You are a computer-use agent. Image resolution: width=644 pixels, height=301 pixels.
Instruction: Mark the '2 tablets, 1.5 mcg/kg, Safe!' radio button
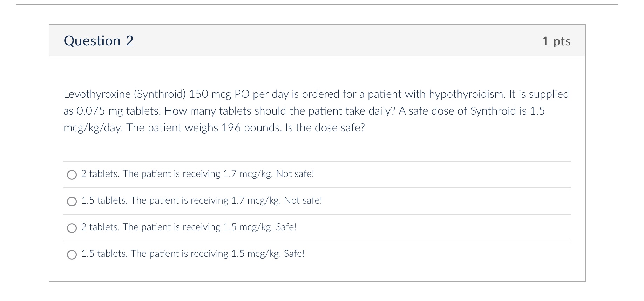72,228
